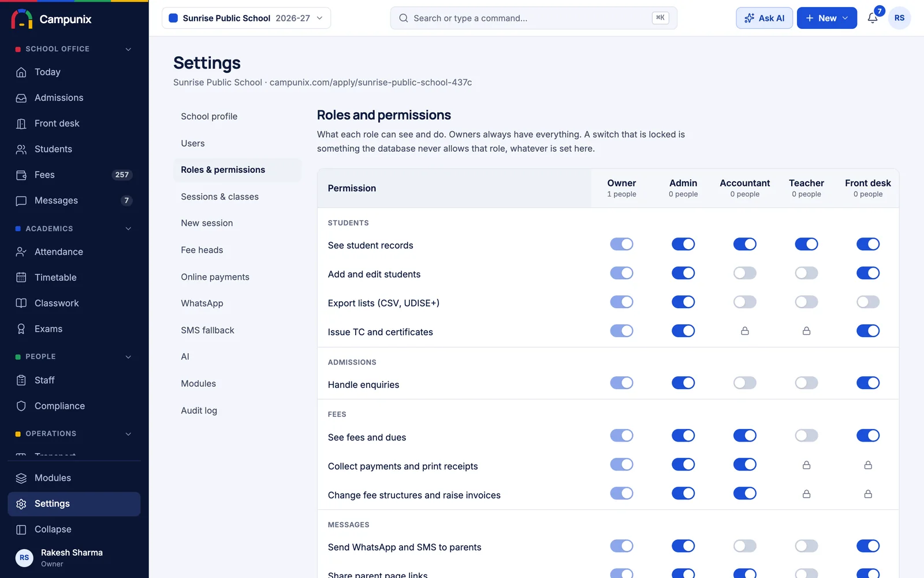Image resolution: width=924 pixels, height=578 pixels.
Task: Open Attendance via its user-check icon
Action: tap(21, 252)
